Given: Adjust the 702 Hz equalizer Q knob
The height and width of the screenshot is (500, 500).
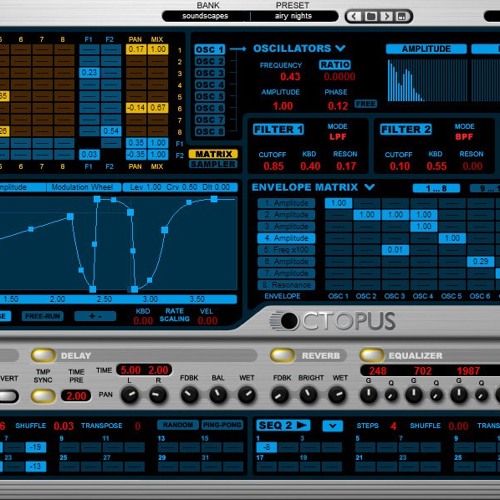Looking at the screenshot, I should pos(436,396).
